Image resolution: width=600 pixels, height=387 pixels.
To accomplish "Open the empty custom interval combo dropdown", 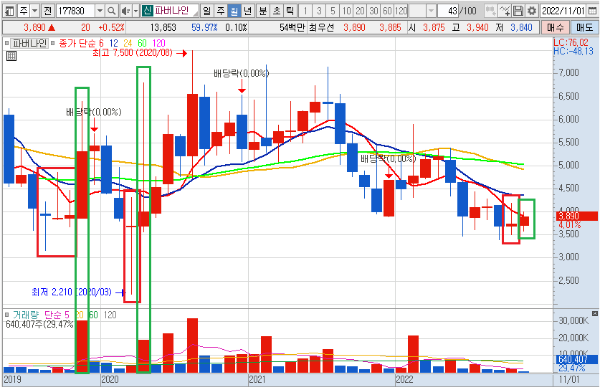I will tap(431, 11).
